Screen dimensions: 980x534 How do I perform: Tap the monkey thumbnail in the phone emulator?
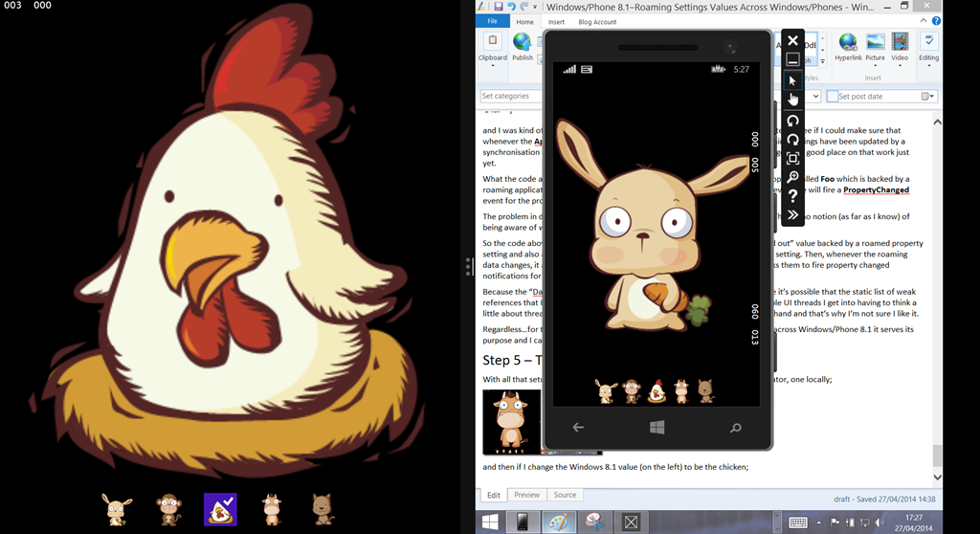(632, 391)
